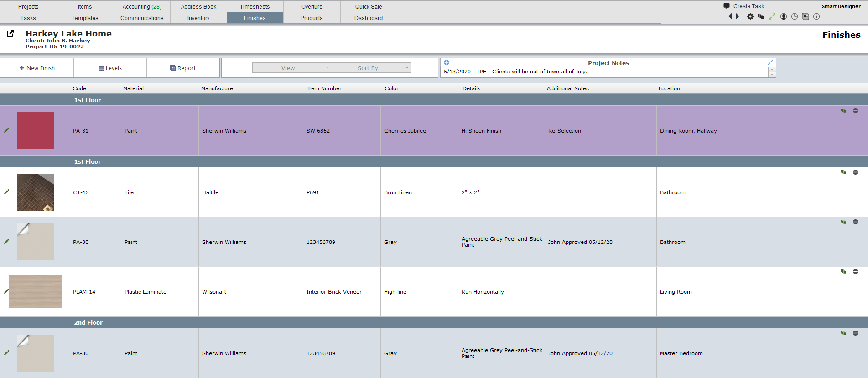Remove the Master Bedroom PA-30 row
Viewport: 868px width, 378px height.
(x=855, y=333)
